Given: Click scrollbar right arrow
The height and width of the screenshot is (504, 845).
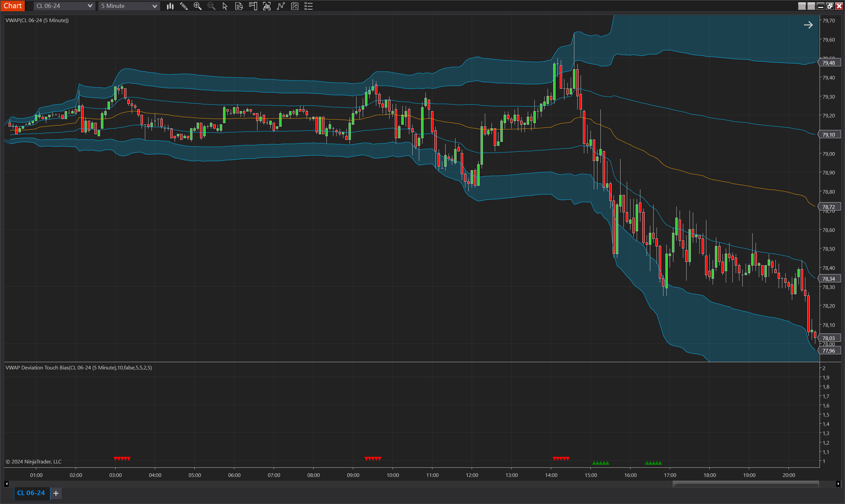Looking at the screenshot, I should (838, 484).
